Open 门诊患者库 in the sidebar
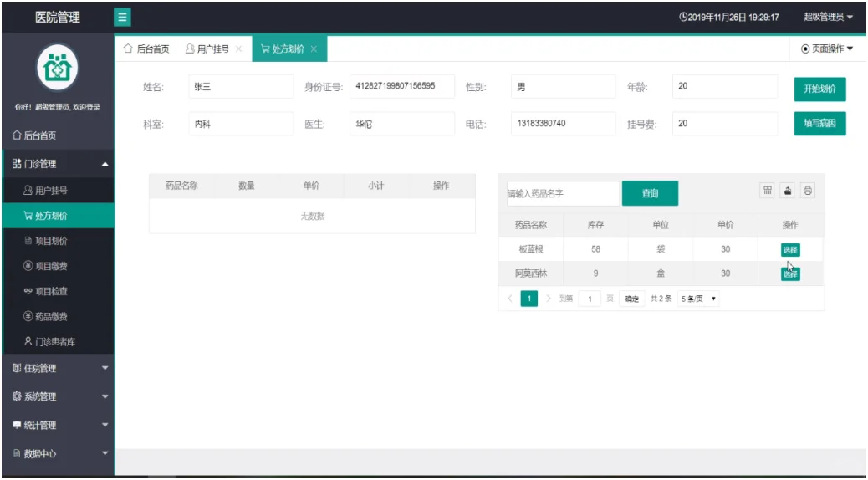Viewport: 868px width, 480px height. (x=59, y=341)
